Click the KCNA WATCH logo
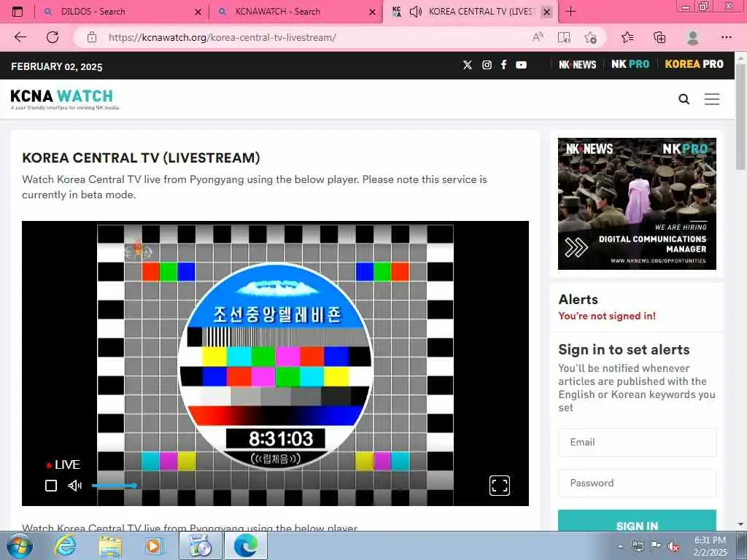Image resolution: width=747 pixels, height=560 pixels. coord(65,98)
